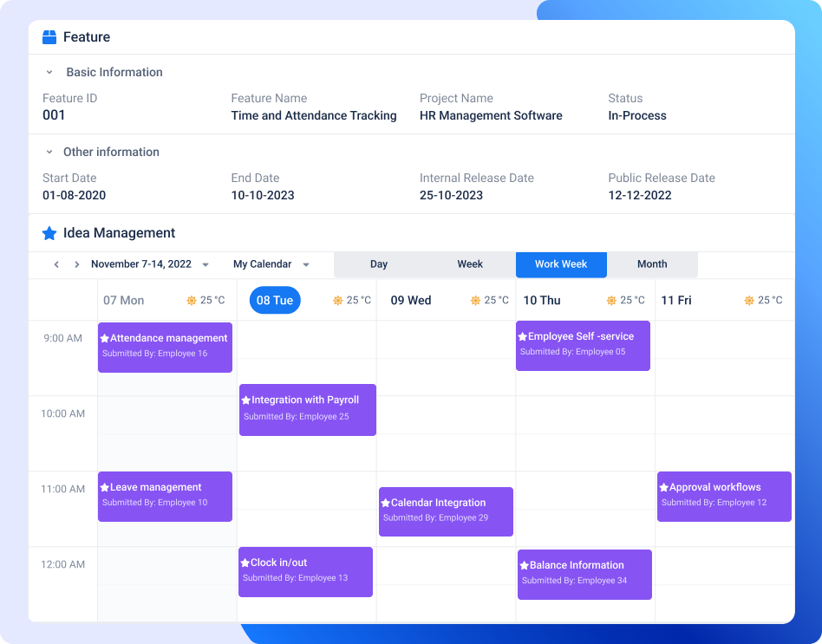Collapse the Other information section

[x=49, y=152]
